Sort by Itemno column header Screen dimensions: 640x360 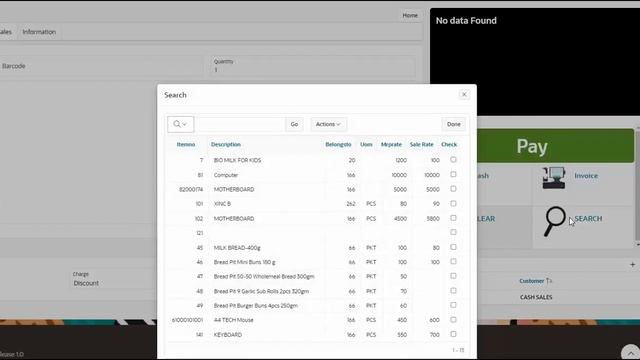tap(186, 144)
